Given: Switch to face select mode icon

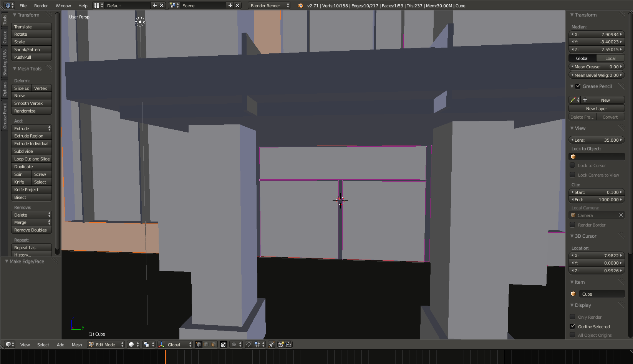Looking at the screenshot, I should coord(214,344).
